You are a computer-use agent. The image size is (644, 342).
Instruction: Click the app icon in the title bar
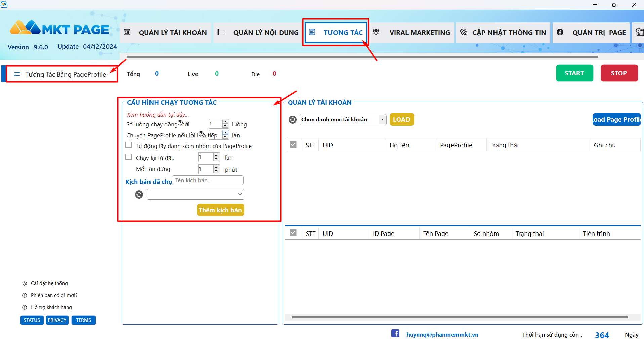(4, 5)
